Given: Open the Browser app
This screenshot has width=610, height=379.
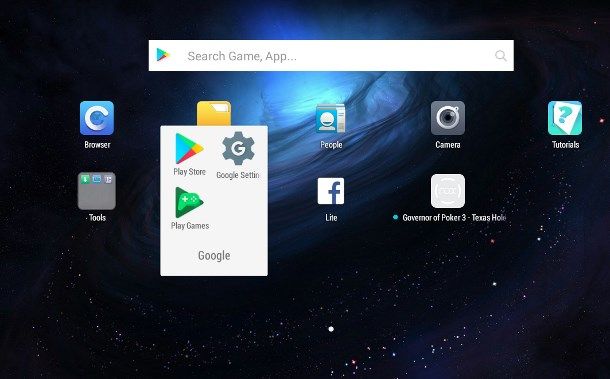Looking at the screenshot, I should [x=97, y=118].
